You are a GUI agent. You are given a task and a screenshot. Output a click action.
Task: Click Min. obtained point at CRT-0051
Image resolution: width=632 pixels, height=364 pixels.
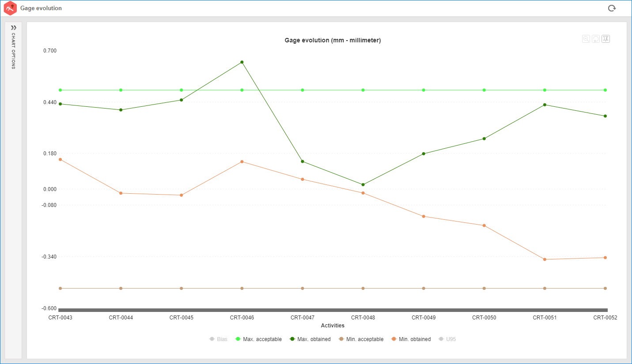click(545, 259)
